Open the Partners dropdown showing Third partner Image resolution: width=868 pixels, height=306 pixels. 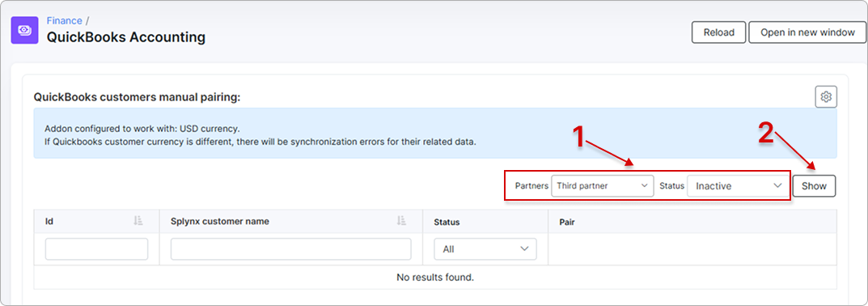tap(603, 185)
